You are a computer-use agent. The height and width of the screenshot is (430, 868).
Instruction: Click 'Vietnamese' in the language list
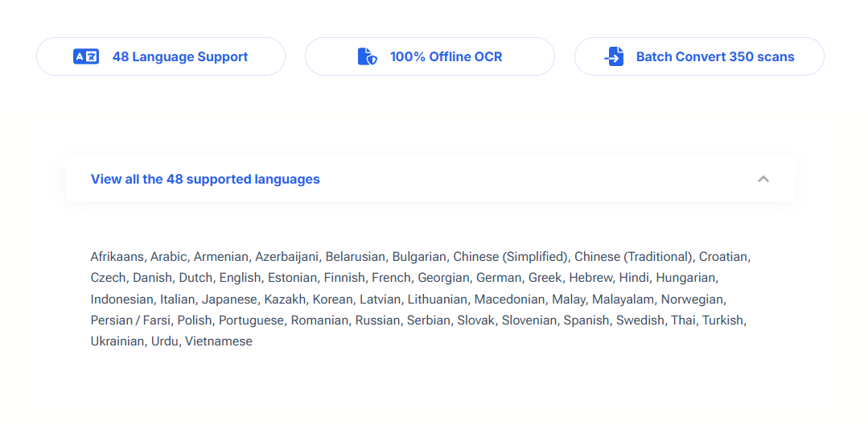(219, 341)
